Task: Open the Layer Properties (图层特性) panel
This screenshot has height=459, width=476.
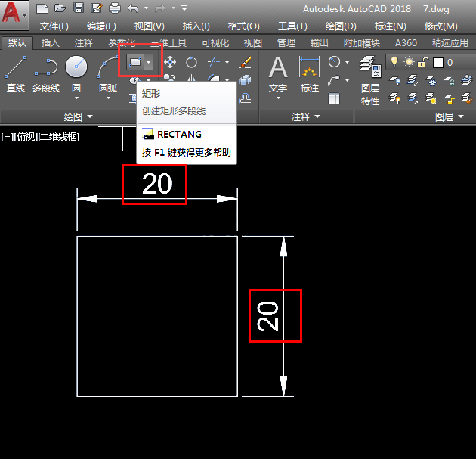Action: click(370, 80)
